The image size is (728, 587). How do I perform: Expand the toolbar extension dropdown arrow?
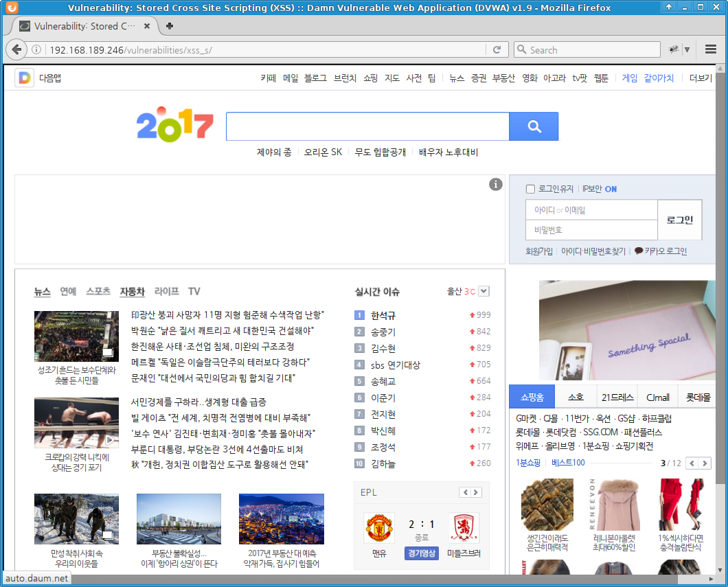click(687, 49)
